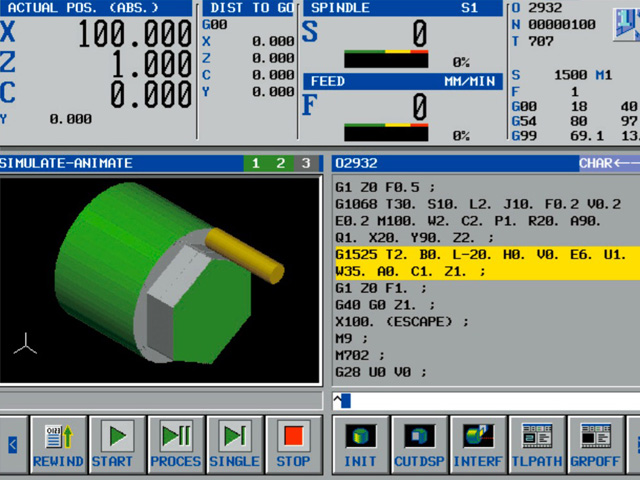The image size is (640, 480).
Task: Switch to view tab 3
Action: coord(306,164)
